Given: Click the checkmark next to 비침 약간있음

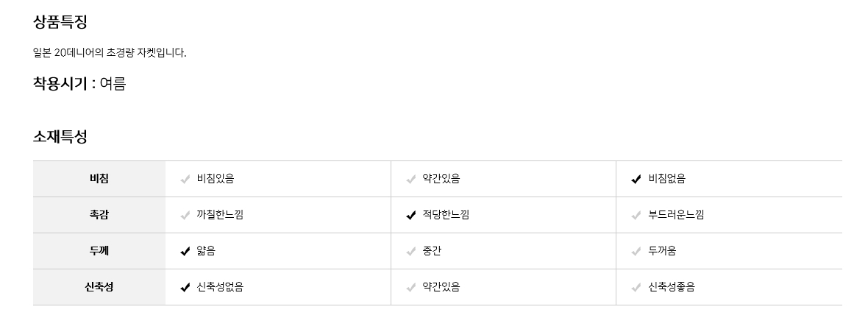Looking at the screenshot, I should [x=411, y=179].
